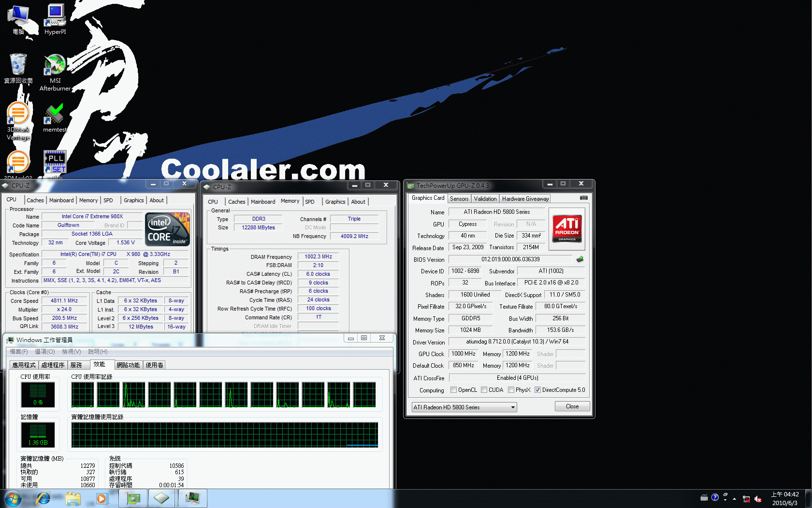Open the memtest desktop shortcut
Screen dimensions: 812x508
coord(55,118)
